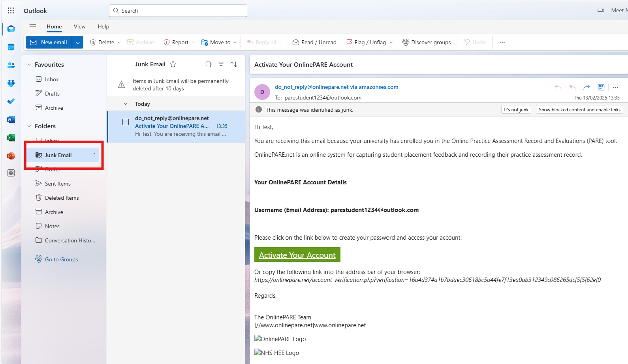Show blocked content and enable links
The width and height of the screenshot is (628, 364).
(x=579, y=110)
